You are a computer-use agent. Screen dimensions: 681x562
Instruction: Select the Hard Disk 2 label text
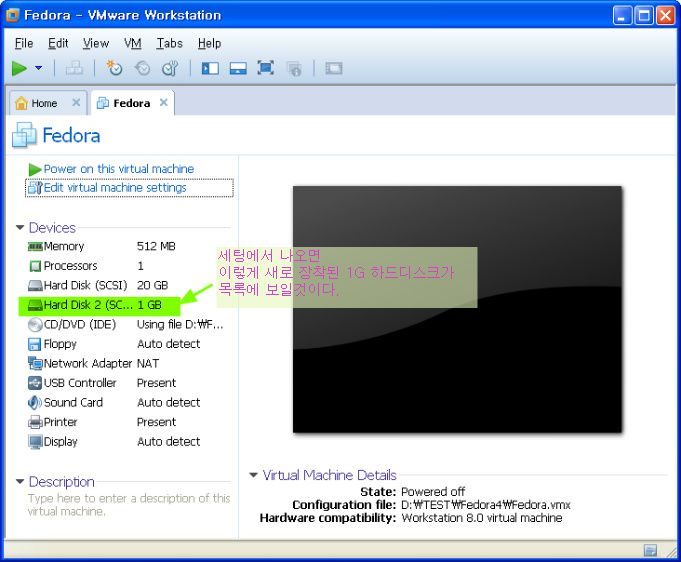(x=88, y=305)
